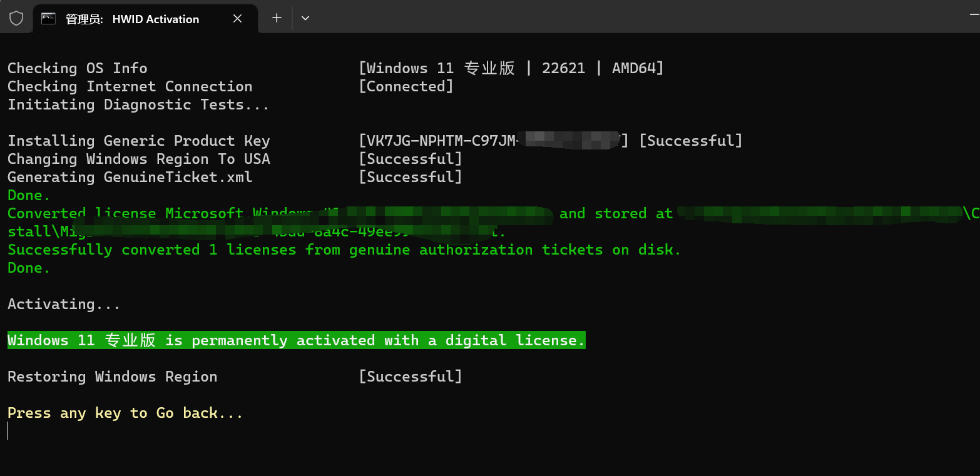The image size is (980, 476).
Task: Click the 'Restoring Windows Region' line
Action: [x=113, y=377]
